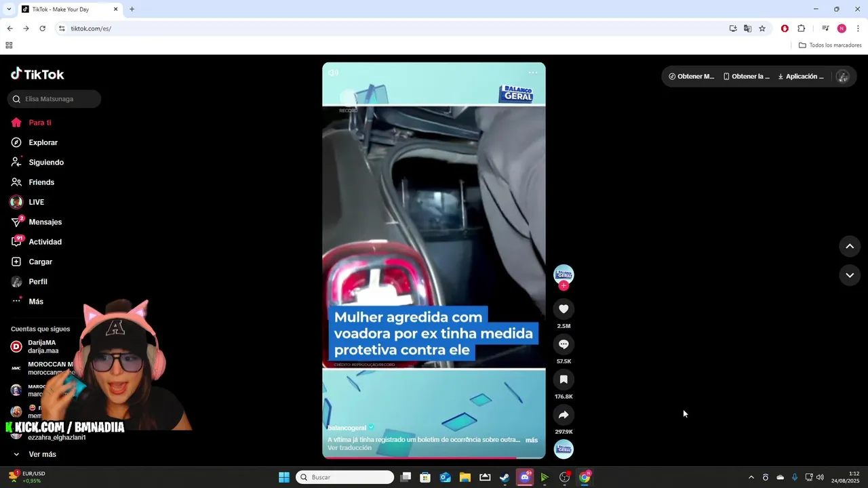Viewport: 868px width, 488px height.
Task: Go to the next video with the down arrow
Action: [850, 275]
